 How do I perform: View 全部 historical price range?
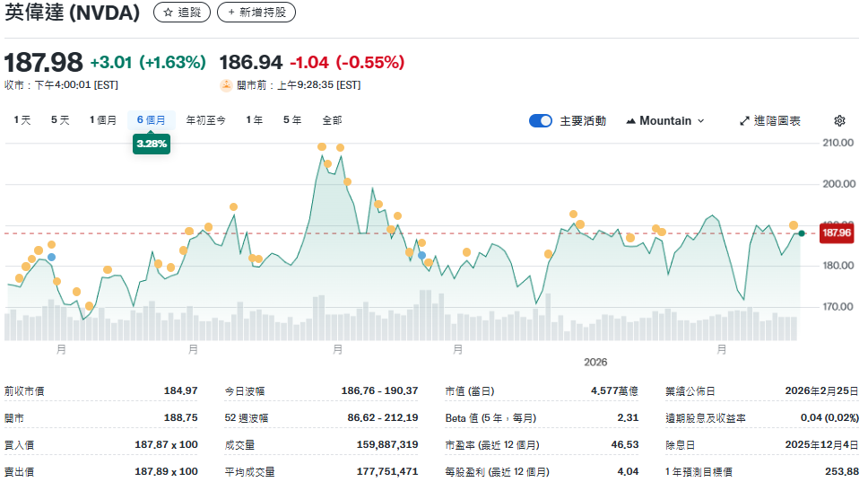[332, 120]
